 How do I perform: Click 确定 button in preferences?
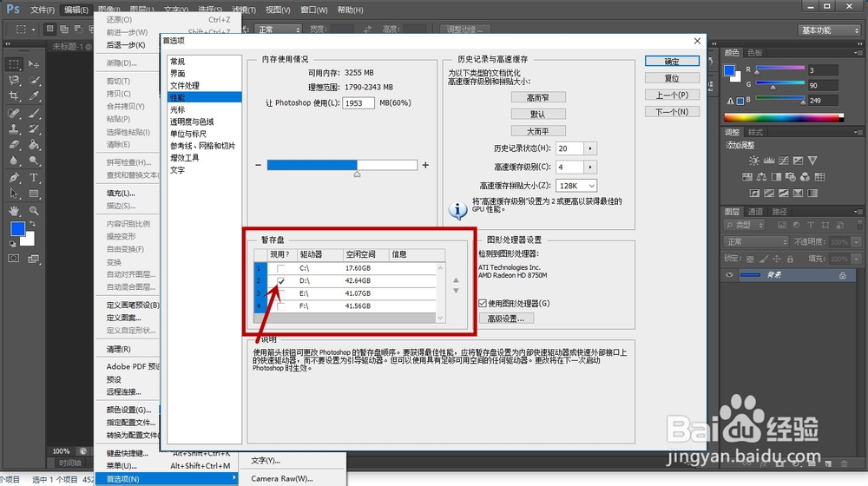672,62
